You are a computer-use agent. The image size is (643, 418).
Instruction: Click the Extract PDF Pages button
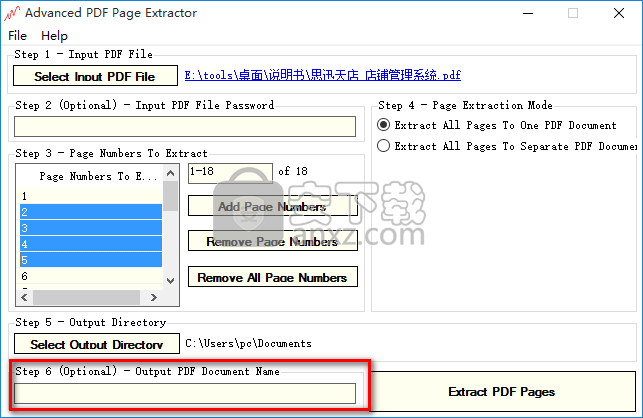tap(502, 392)
